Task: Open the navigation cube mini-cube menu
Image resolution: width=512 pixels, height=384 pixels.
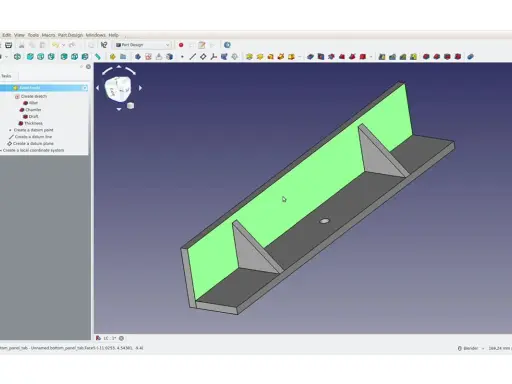Action: tap(130, 106)
